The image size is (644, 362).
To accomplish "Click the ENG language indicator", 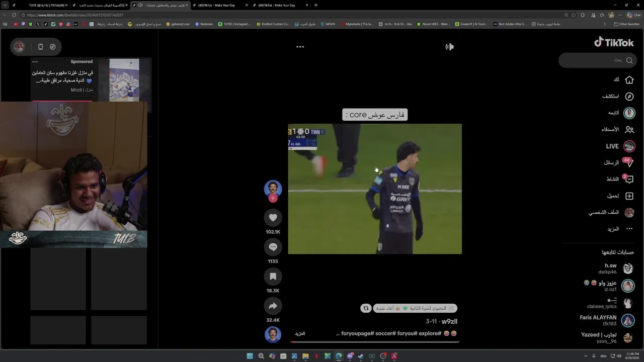I will click(x=604, y=356).
